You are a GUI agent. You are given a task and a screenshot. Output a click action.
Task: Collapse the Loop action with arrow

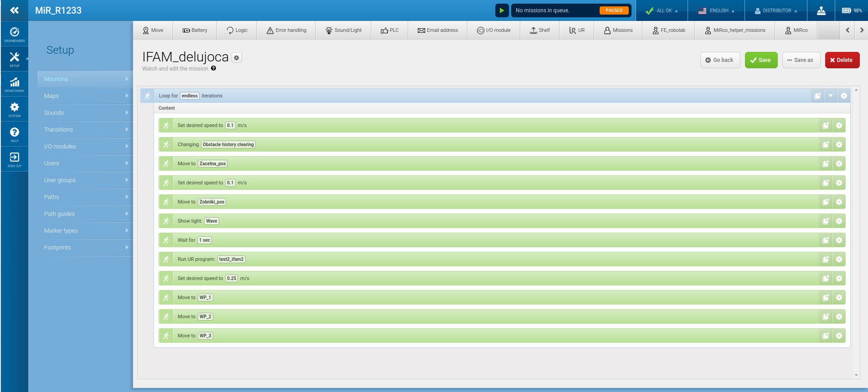click(831, 96)
